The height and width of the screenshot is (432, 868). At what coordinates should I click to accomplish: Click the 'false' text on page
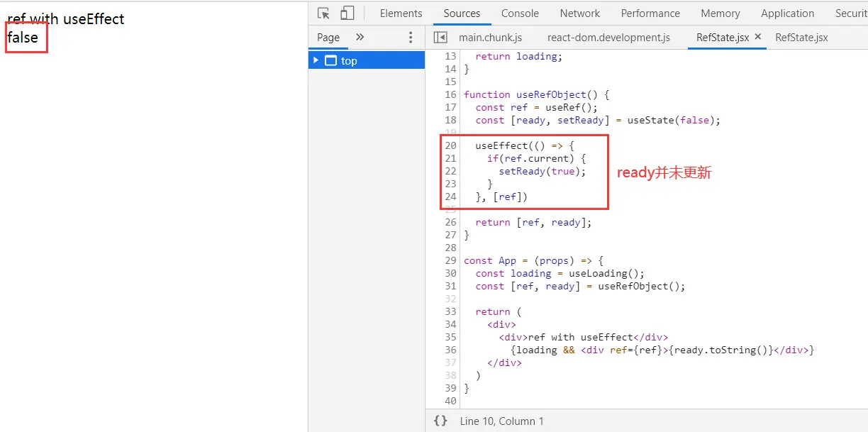pyautogui.click(x=23, y=38)
